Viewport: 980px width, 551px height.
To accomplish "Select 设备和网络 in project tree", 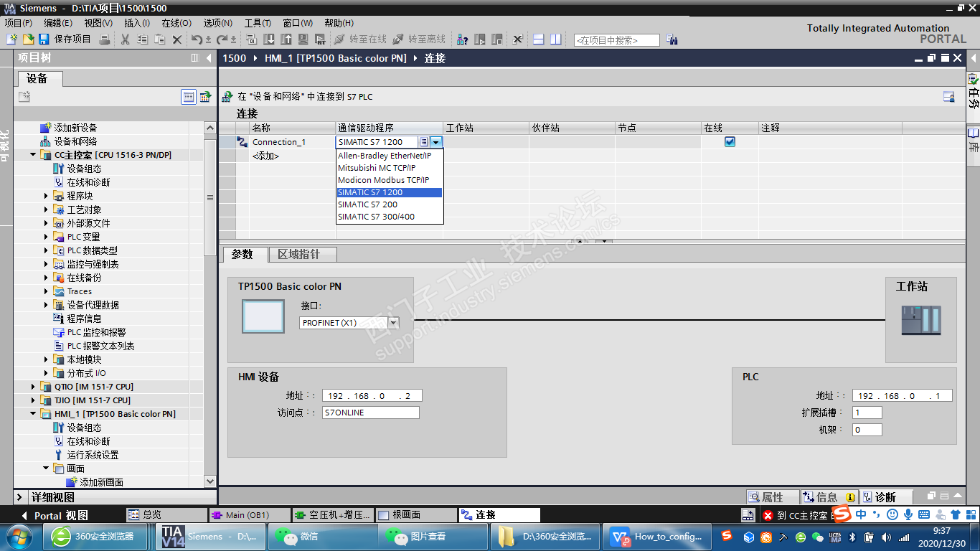I will [75, 141].
